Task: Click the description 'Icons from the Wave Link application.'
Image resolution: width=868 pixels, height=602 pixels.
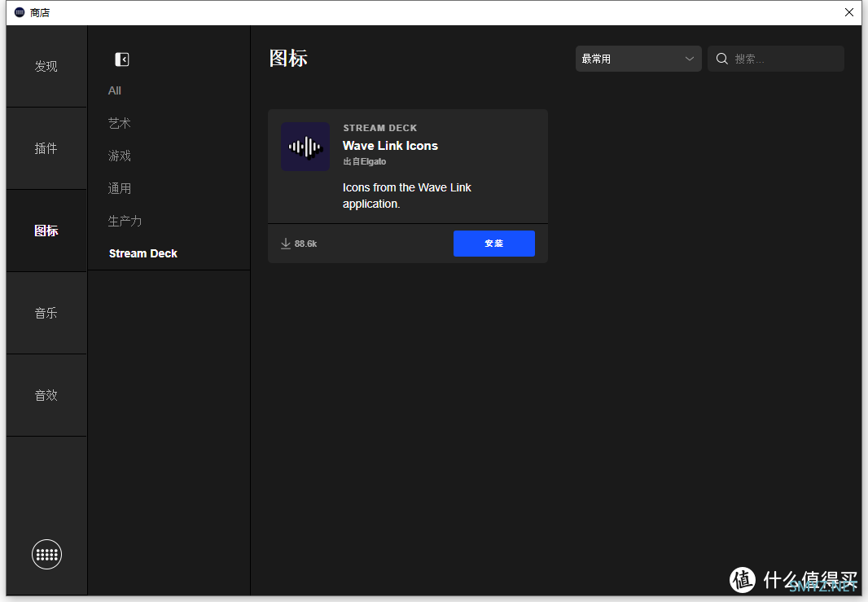Action: click(407, 196)
